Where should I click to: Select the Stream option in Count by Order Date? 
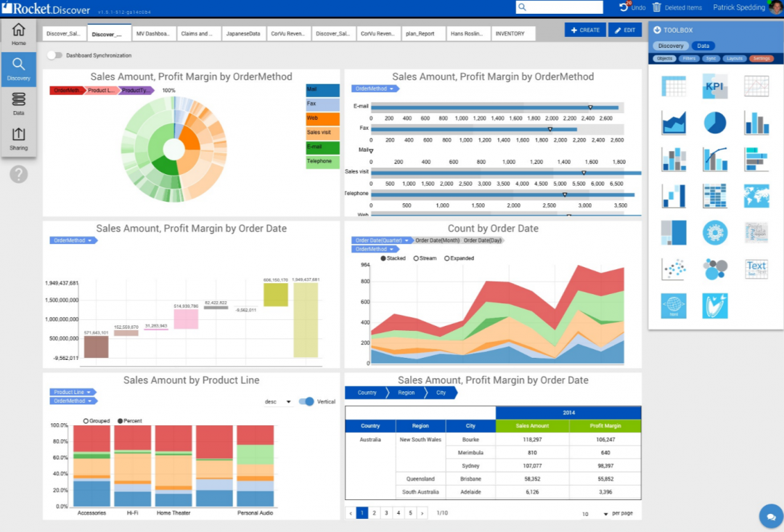point(415,258)
